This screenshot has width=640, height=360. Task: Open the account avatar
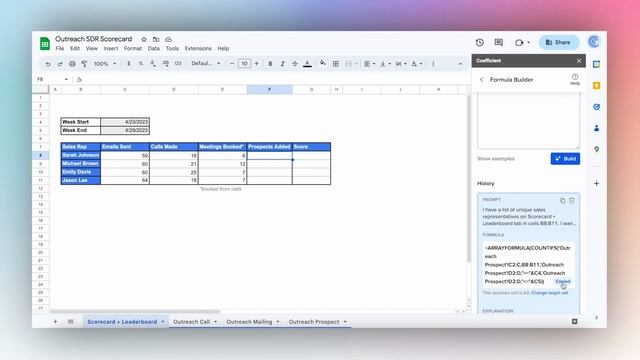tap(594, 42)
